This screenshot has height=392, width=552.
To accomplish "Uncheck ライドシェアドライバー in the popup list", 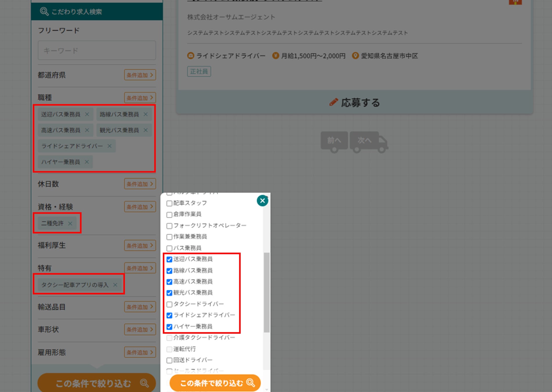I will point(169,315).
